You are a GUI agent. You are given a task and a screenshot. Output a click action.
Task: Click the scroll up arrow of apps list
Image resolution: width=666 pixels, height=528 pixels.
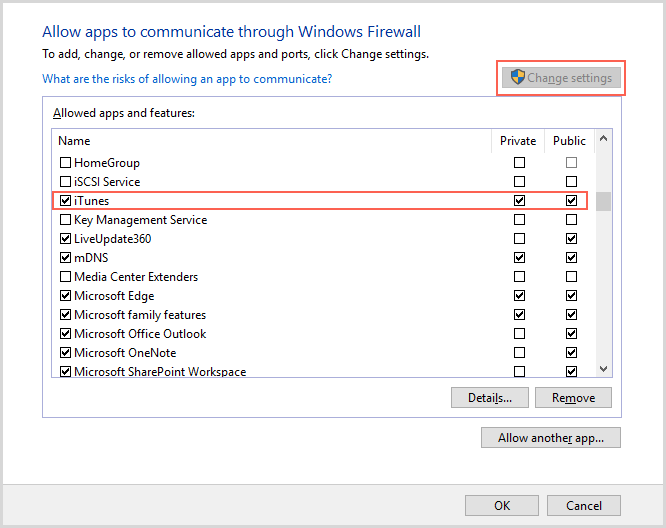(603, 138)
